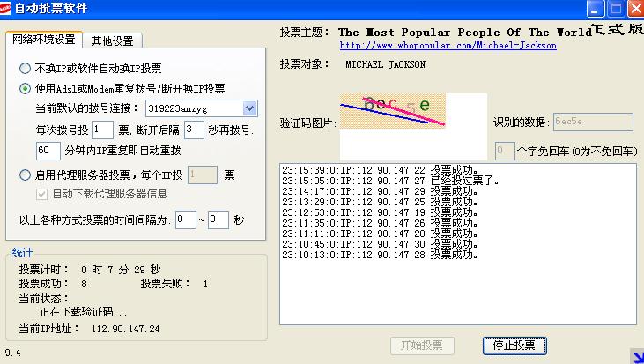Select the Adsl或Modem重复拨号 radio option
644x364 pixels.
pyautogui.click(x=25, y=88)
